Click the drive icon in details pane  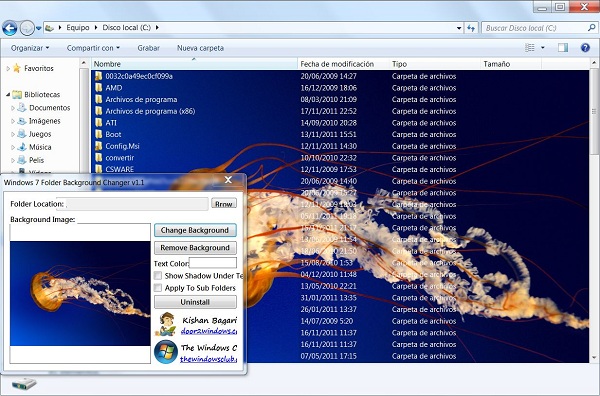tap(24, 383)
